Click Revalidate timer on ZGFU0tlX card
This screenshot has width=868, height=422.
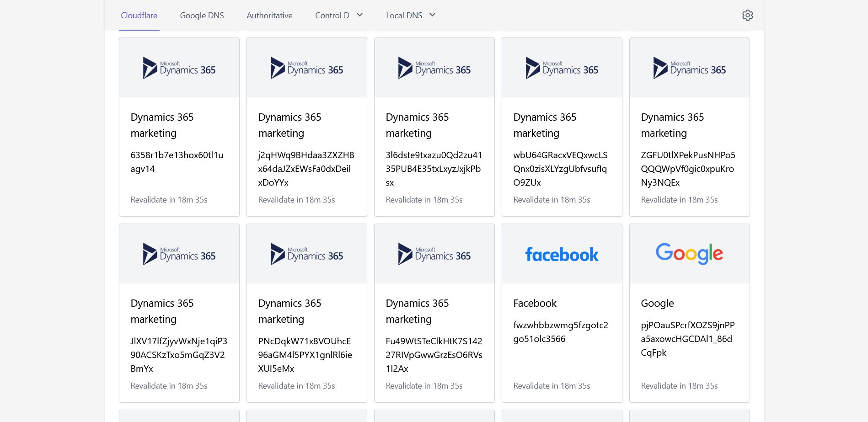point(679,200)
